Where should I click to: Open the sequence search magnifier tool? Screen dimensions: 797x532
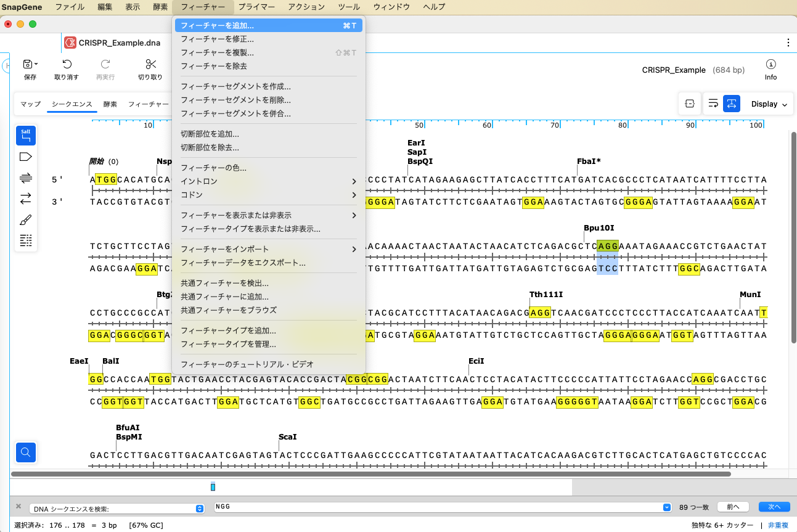coord(25,452)
